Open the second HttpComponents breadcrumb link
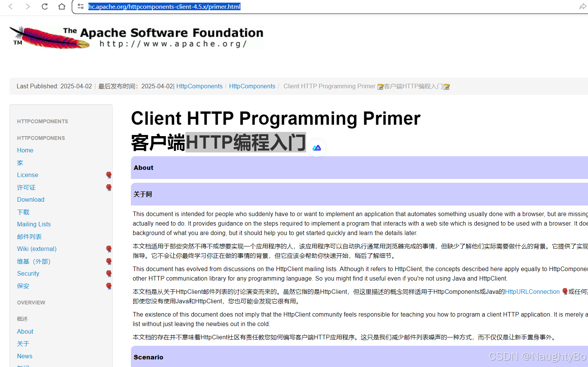The height and width of the screenshot is (367, 588). click(x=252, y=86)
